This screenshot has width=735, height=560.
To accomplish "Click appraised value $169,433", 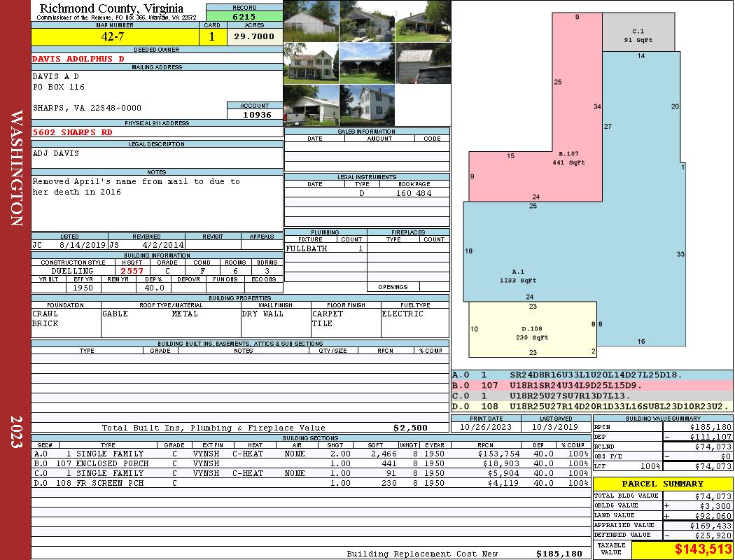I will pyautogui.click(x=710, y=526).
